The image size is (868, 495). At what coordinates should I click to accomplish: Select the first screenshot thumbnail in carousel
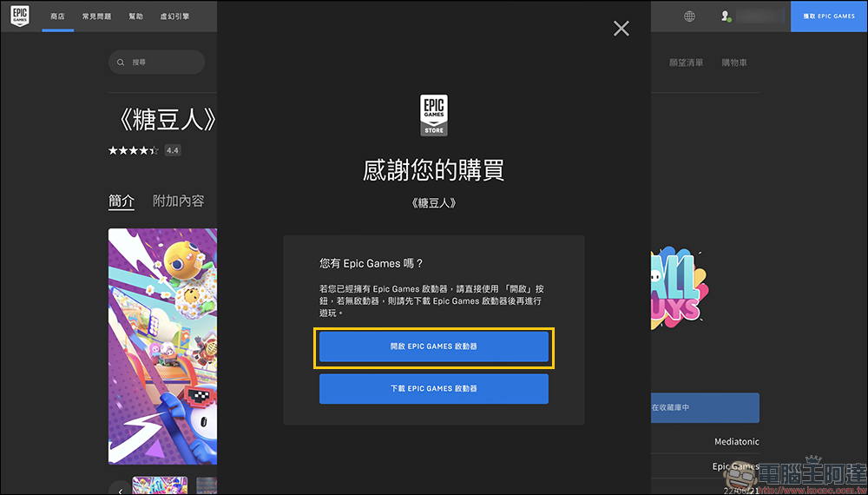[x=160, y=485]
